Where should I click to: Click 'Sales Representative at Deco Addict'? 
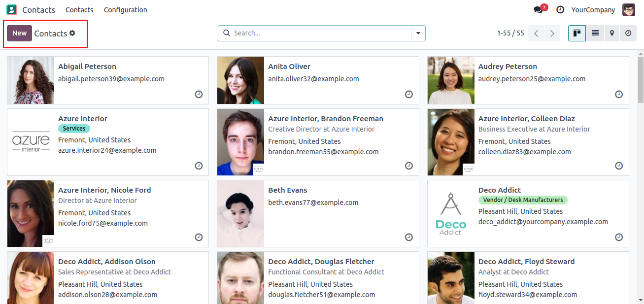point(114,272)
